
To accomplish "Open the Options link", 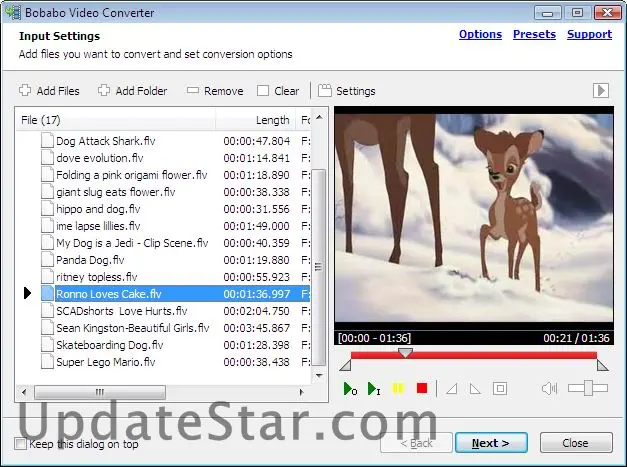I will coord(480,34).
